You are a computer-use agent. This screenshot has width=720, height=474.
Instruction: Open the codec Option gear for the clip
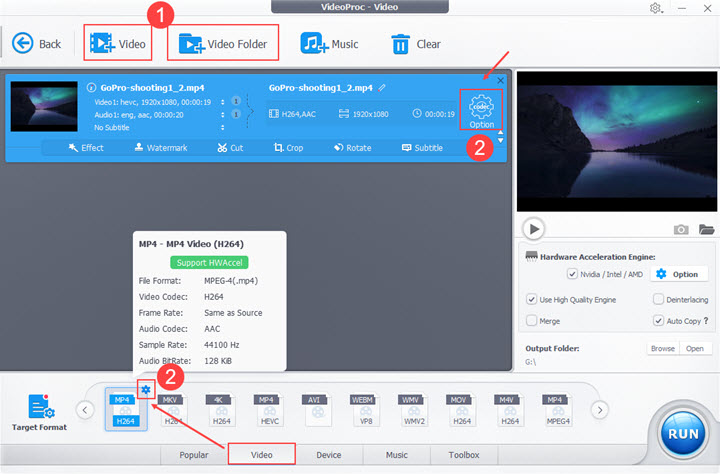(481, 111)
